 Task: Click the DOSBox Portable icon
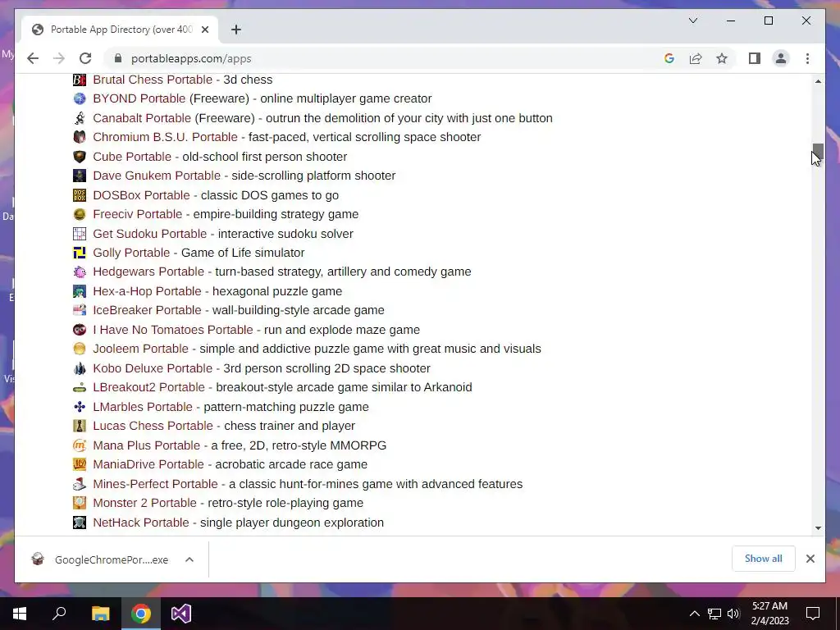(80, 195)
